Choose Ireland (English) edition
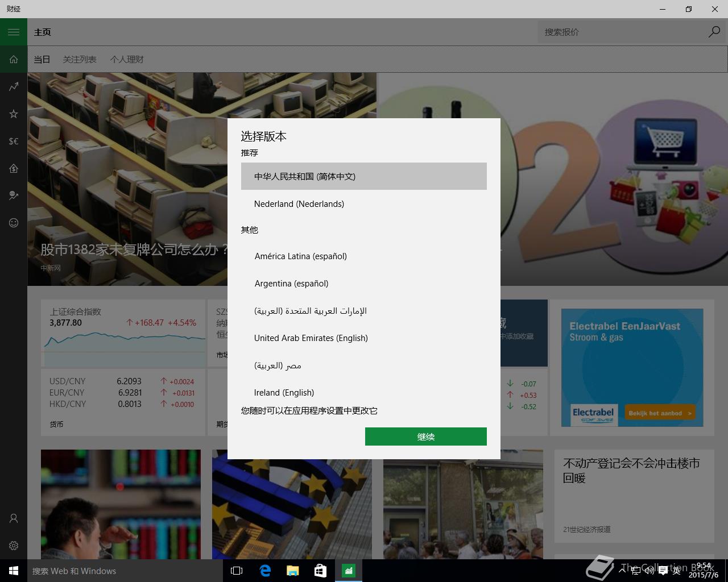The image size is (728, 582). [364, 392]
